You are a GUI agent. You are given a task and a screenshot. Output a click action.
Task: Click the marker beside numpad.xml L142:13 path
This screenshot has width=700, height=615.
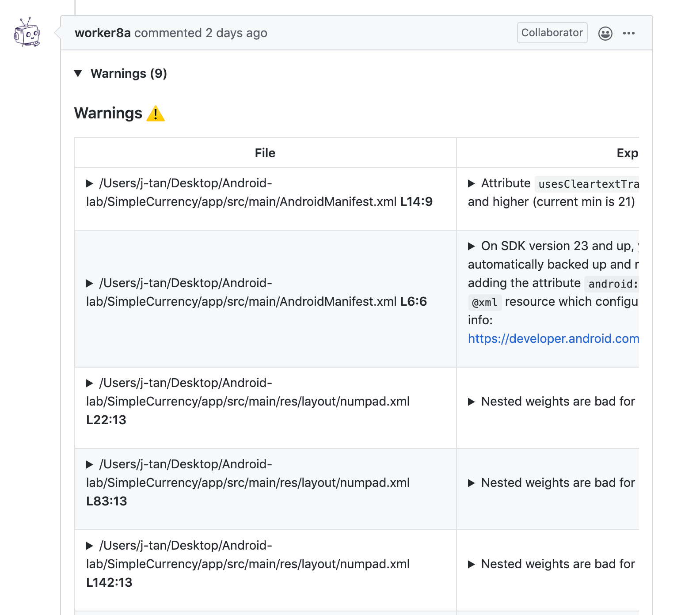[x=90, y=545]
